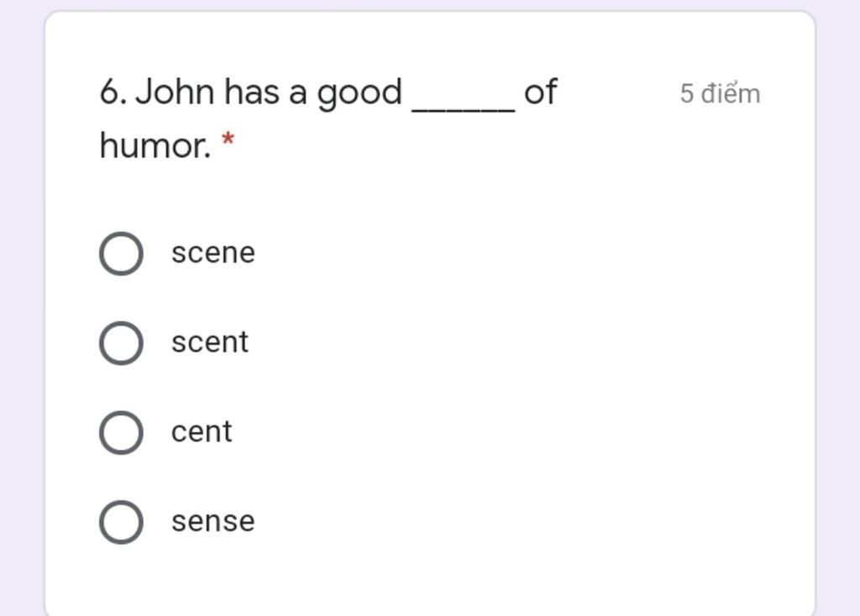
Task: Choose the 'scent' radio option circle
Action: (x=121, y=343)
